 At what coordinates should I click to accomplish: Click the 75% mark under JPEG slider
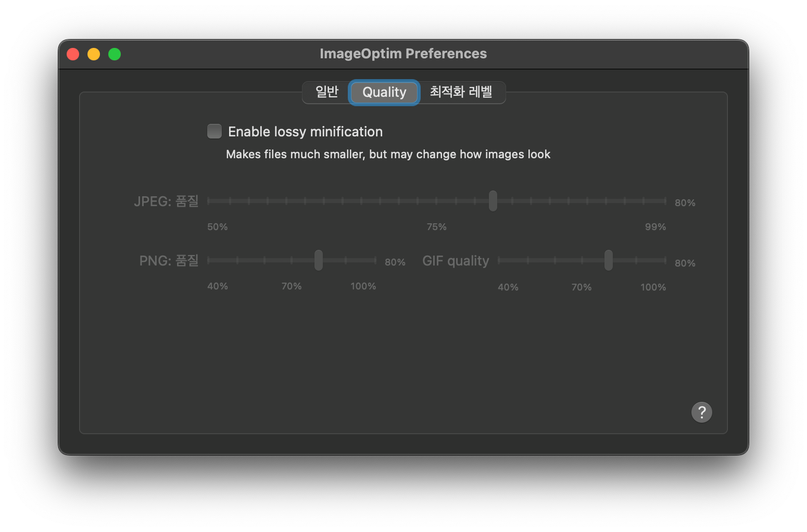click(x=437, y=227)
